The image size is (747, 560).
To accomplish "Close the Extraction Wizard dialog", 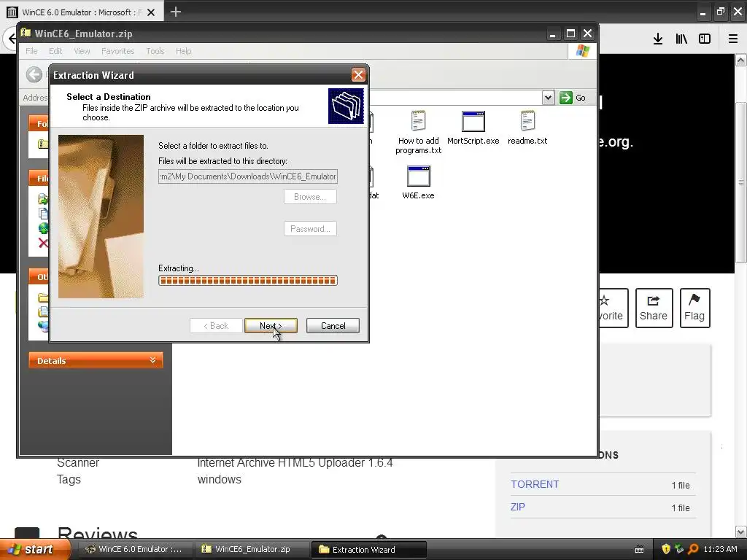I will coord(358,75).
